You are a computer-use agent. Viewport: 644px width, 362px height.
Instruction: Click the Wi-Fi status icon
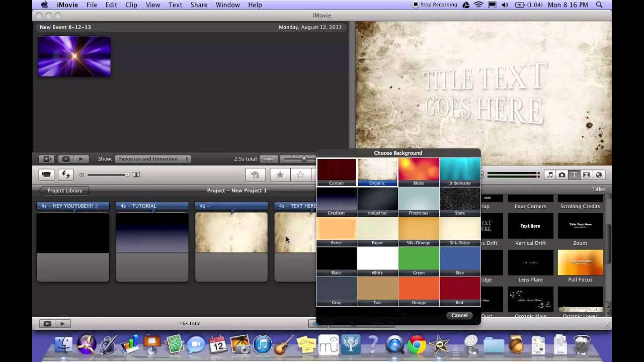[478, 5]
